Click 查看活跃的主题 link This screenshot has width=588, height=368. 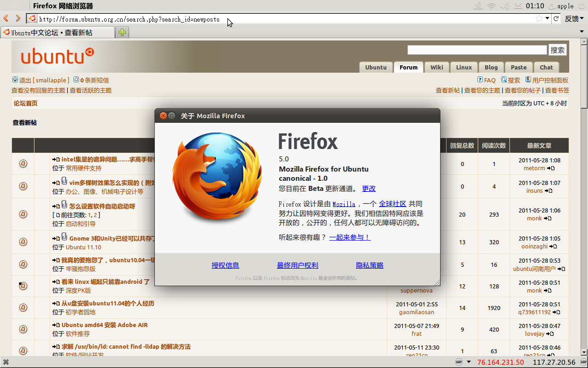click(x=90, y=91)
